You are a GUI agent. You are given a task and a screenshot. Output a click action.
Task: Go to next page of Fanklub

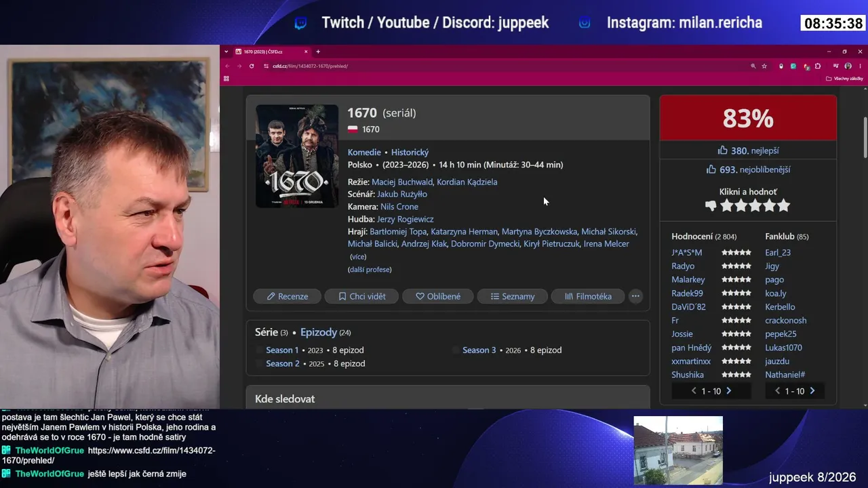tap(812, 391)
